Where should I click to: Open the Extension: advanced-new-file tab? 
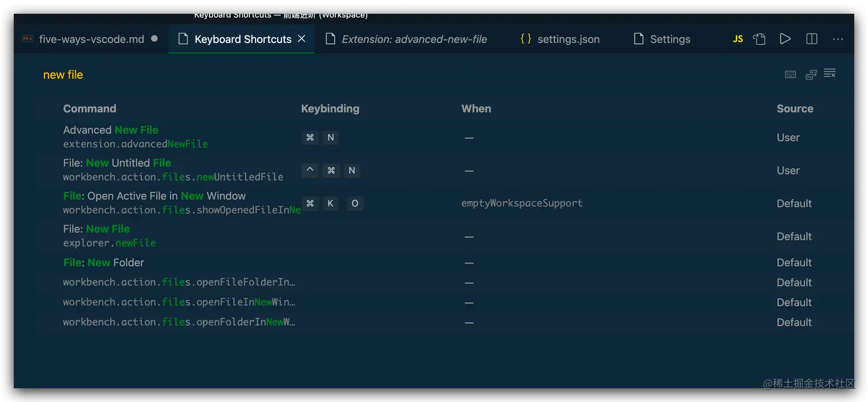pyautogui.click(x=414, y=39)
